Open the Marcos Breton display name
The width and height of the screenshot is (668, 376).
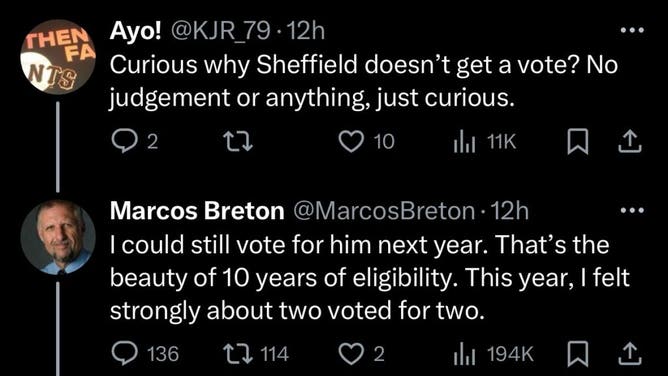tap(197, 211)
